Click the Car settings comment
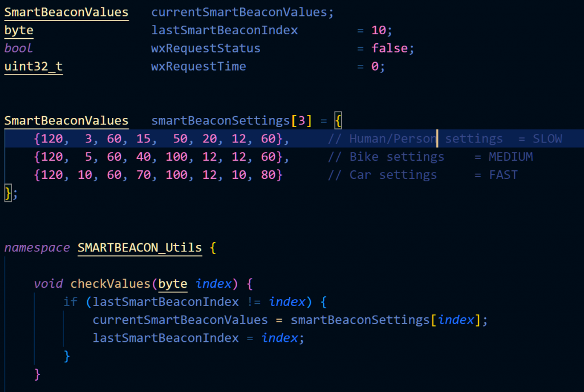The image size is (584, 392). [x=423, y=175]
